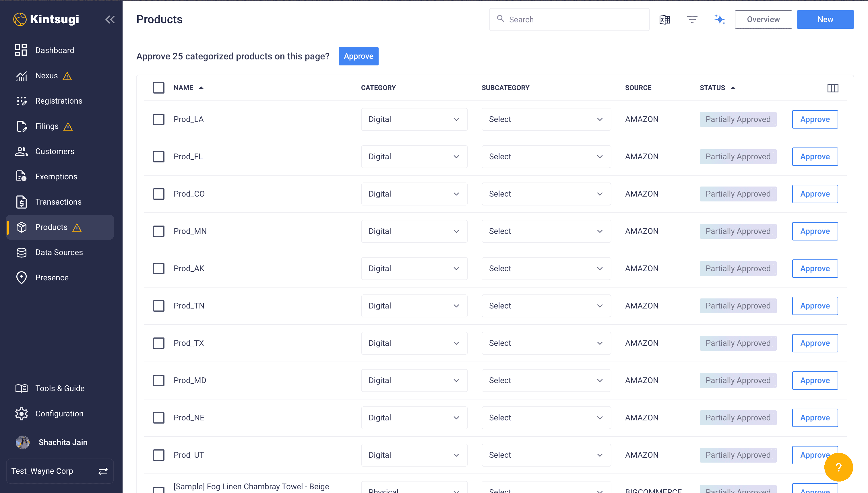Approve the Prod_AK product row
The image size is (868, 493).
815,269
